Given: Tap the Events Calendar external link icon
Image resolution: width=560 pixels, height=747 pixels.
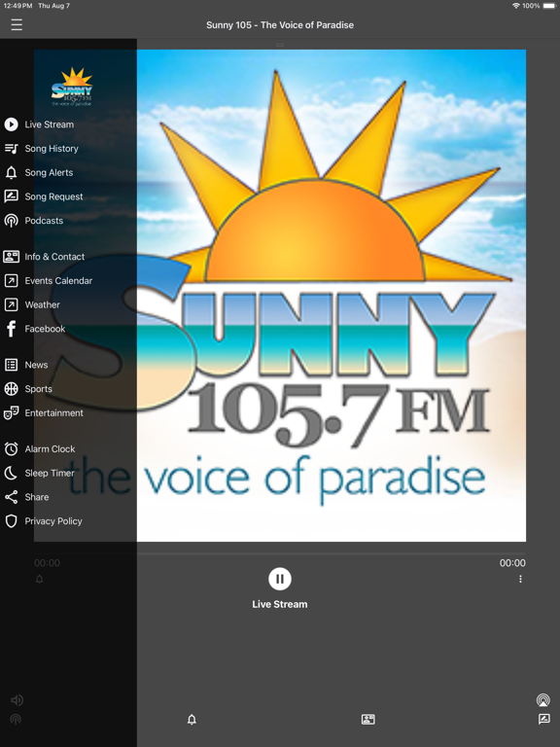Looking at the screenshot, I should pos(11,280).
